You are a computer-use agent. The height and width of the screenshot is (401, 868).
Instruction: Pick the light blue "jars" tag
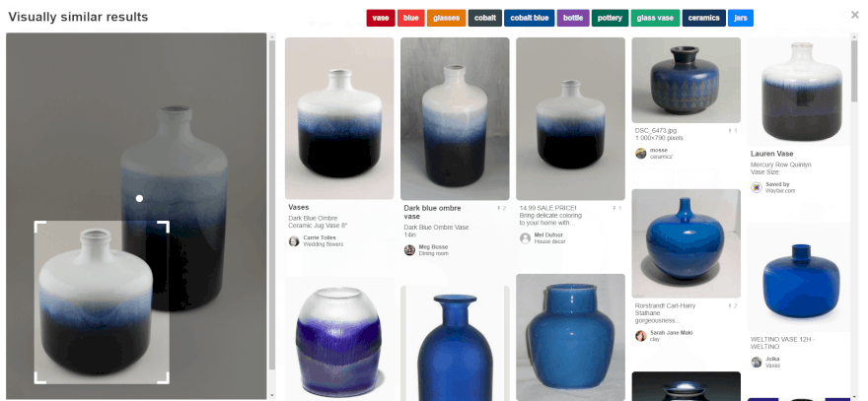741,18
